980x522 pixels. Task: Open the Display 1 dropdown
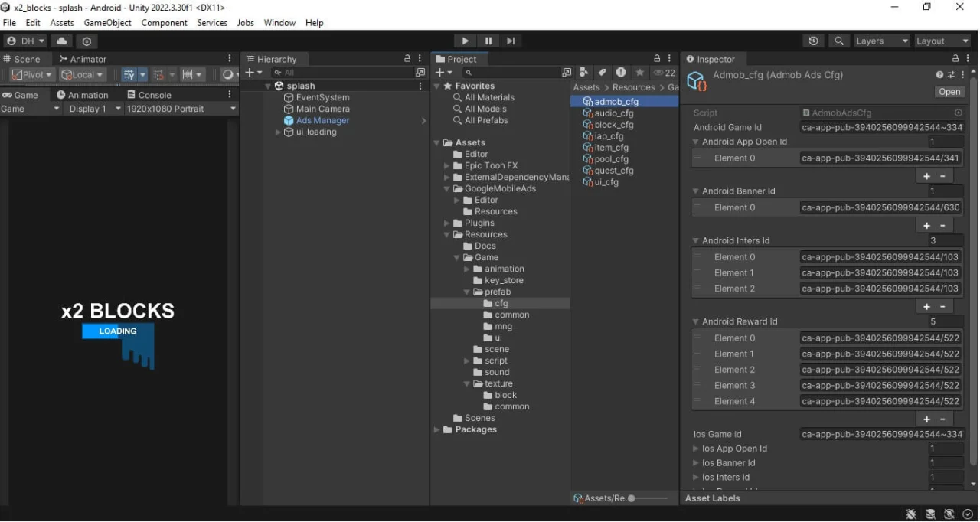click(x=95, y=109)
